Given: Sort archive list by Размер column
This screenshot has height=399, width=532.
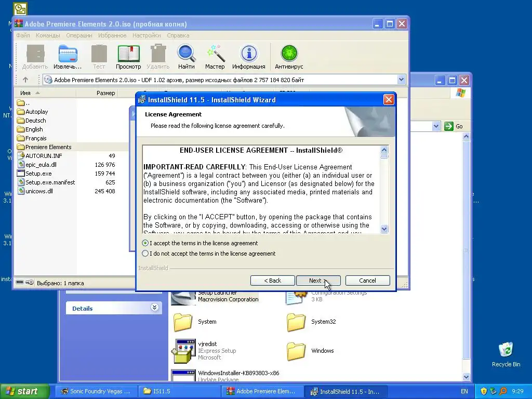Looking at the screenshot, I should click(x=97, y=93).
